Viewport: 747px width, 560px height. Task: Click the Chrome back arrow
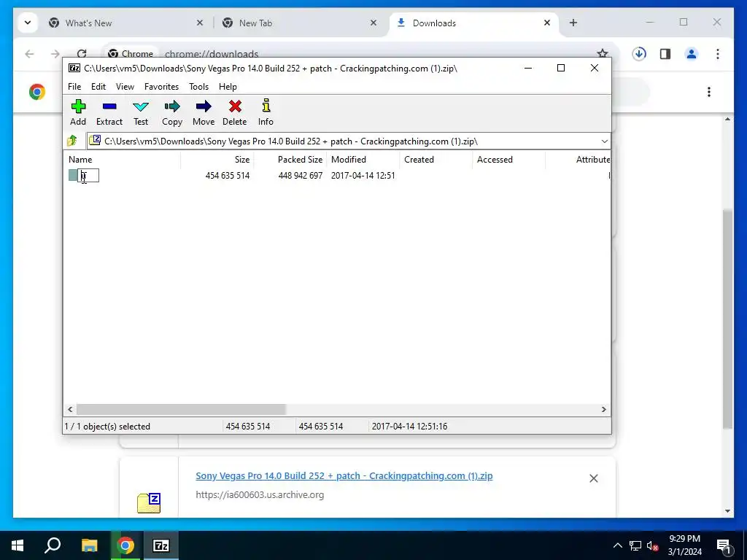click(29, 54)
